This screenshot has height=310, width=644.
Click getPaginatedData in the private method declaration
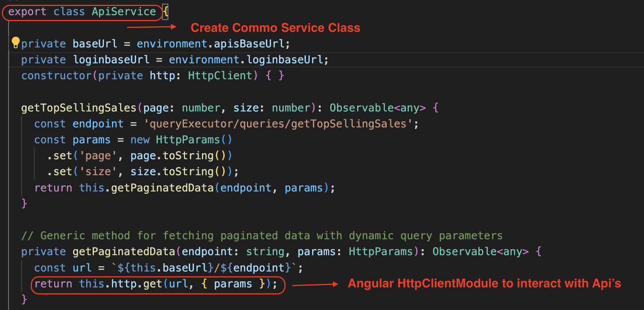pos(123,251)
